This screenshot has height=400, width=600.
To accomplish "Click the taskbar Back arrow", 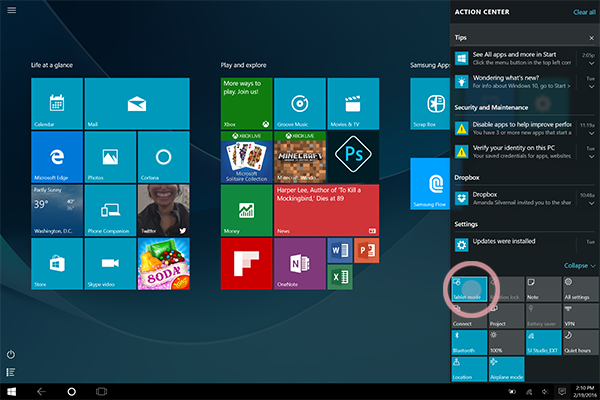I will coord(41,391).
